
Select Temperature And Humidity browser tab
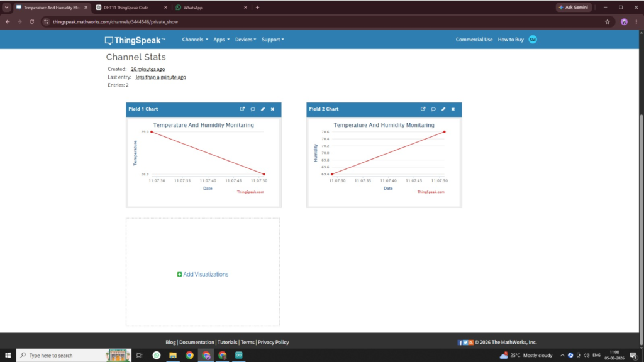52,8
